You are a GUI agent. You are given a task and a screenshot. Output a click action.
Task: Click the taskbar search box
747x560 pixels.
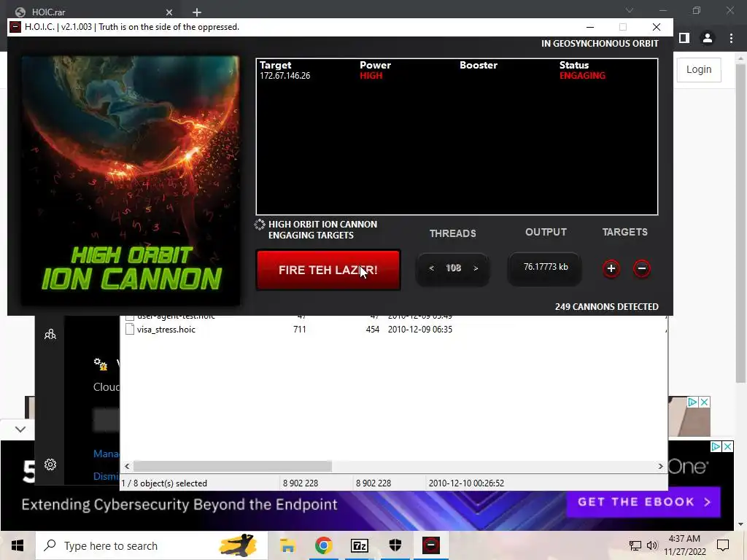pyautogui.click(x=151, y=545)
